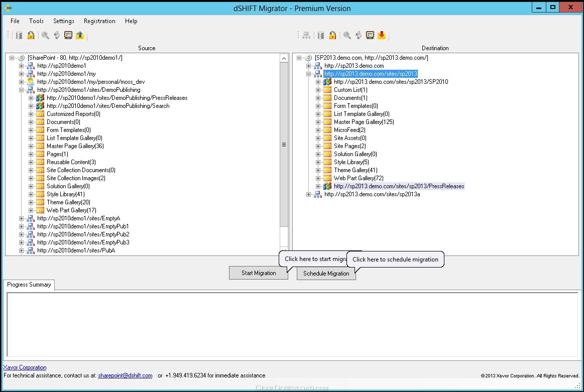
Task: Click the personal site user icon for moss_dev
Action: coord(31,82)
